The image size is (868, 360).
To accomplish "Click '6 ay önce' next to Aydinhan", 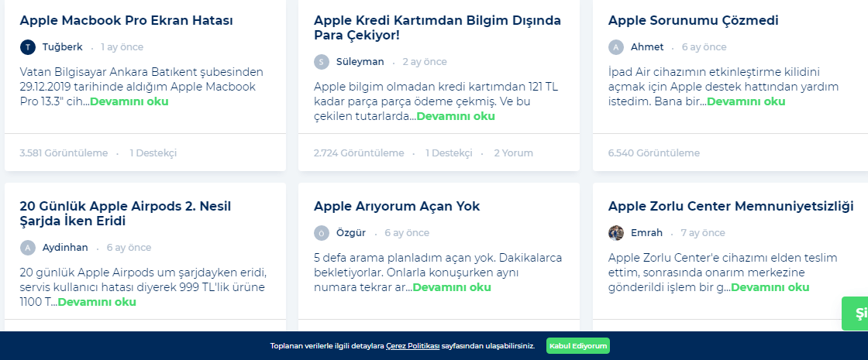I will [129, 248].
